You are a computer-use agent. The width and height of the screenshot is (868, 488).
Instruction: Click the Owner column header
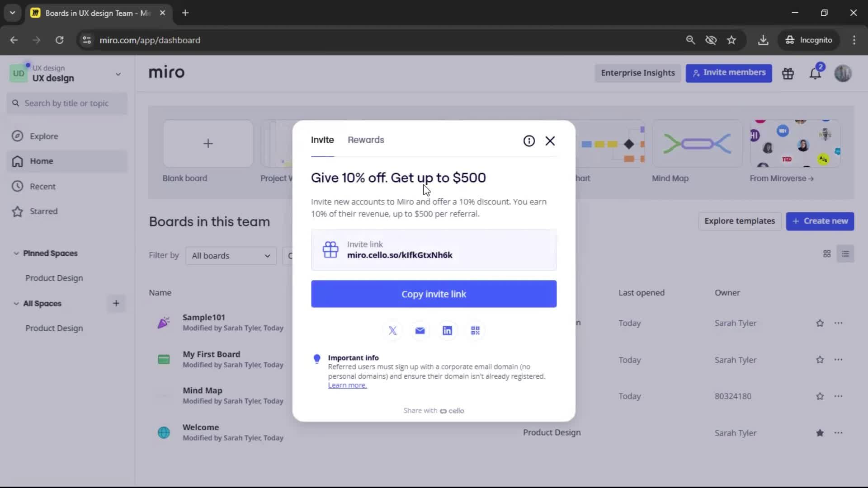tap(727, 293)
